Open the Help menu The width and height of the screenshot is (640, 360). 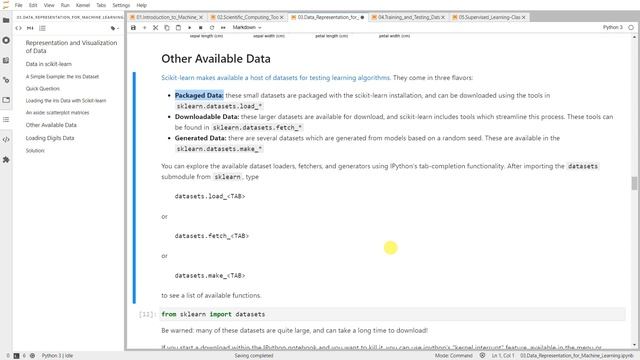[142, 5]
